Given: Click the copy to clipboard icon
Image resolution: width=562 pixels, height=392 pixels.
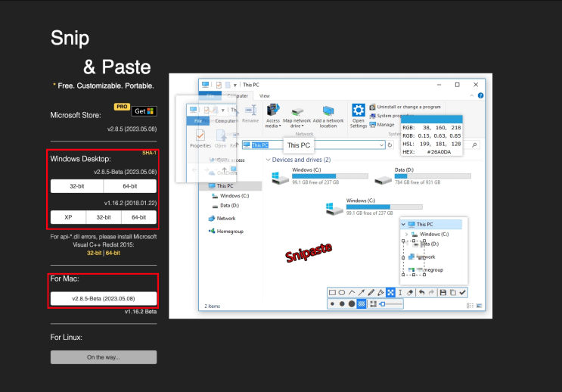Looking at the screenshot, I should pyautogui.click(x=453, y=293).
